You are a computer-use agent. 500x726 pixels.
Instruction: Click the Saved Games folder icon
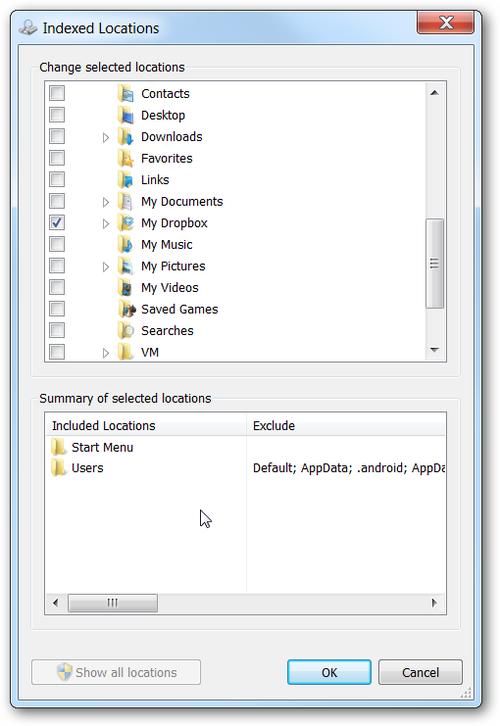[126, 309]
